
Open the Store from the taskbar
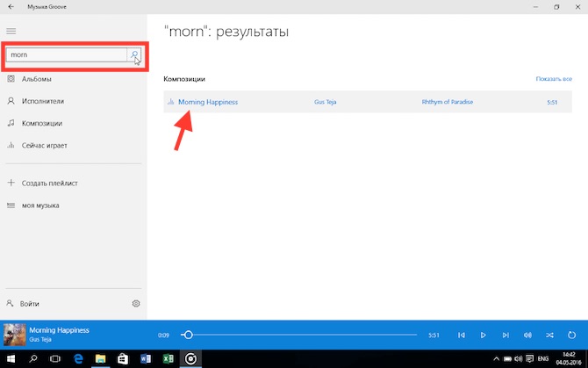click(123, 359)
